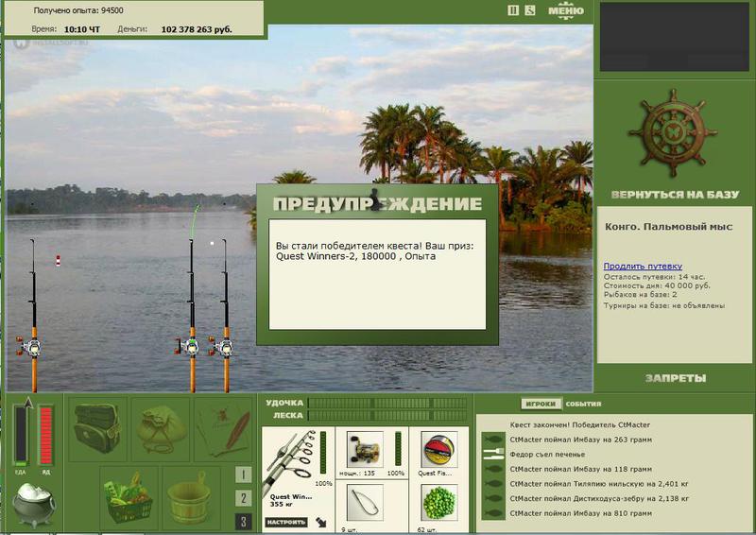
Task: Click fish icon beside Тиляпию нильскую row
Action: pos(493,484)
